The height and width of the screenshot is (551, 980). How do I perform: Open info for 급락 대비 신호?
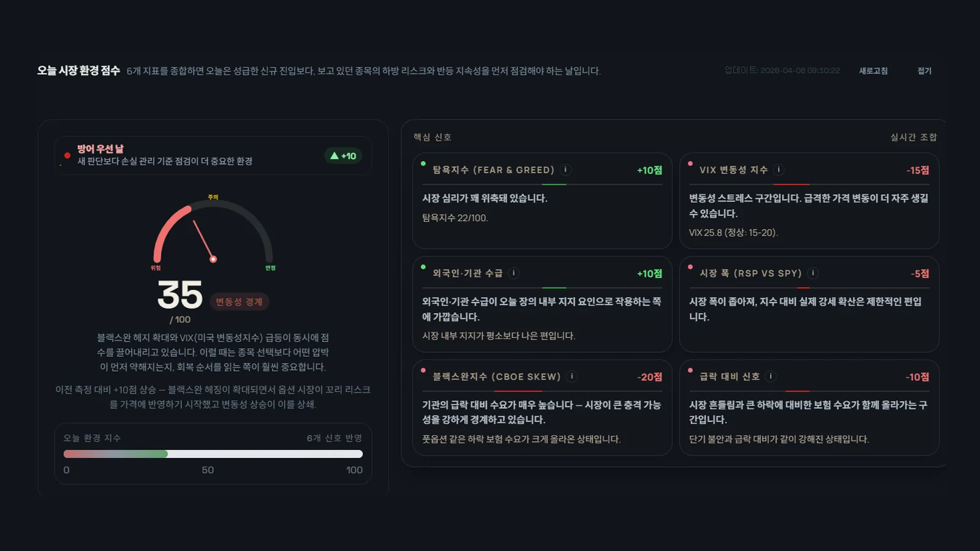tap(771, 377)
